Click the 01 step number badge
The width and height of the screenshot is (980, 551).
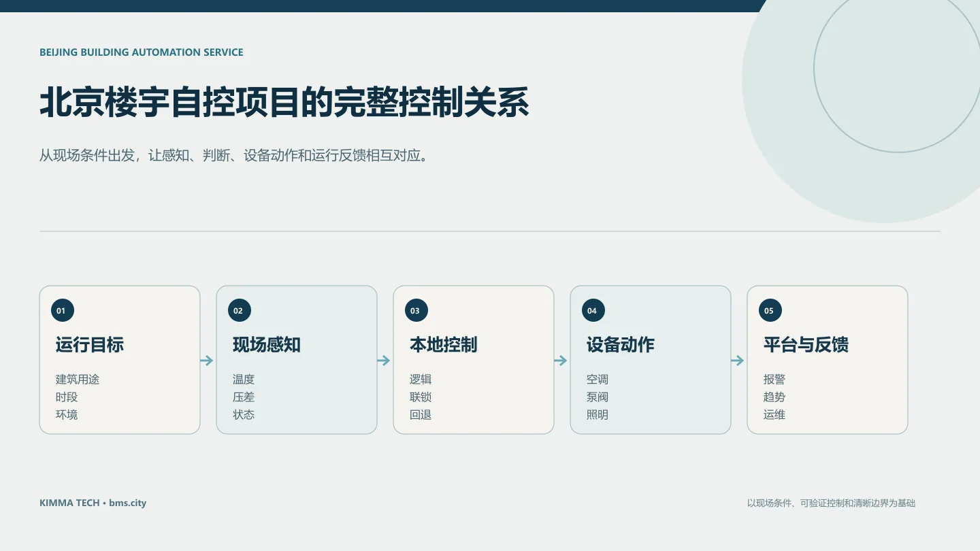point(63,311)
